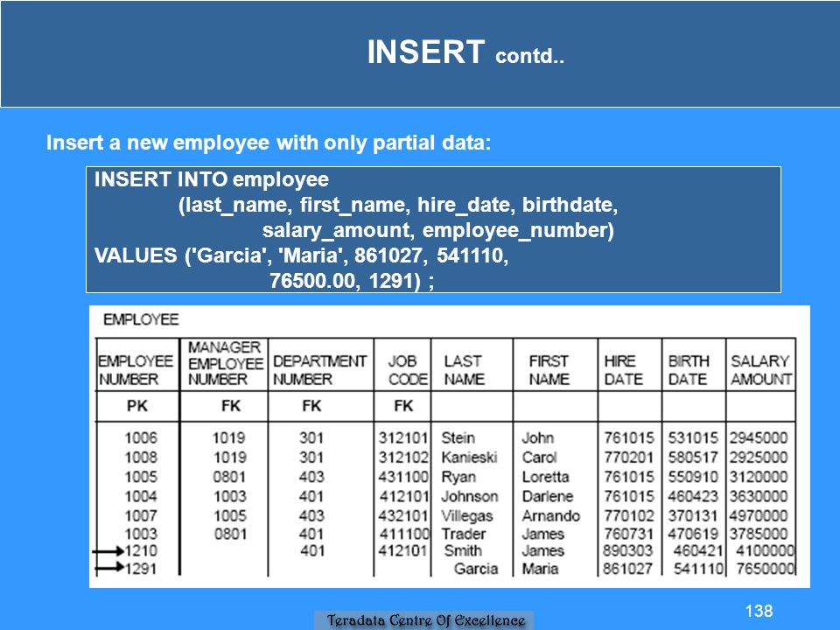Select last name "Smith"

[x=463, y=550]
